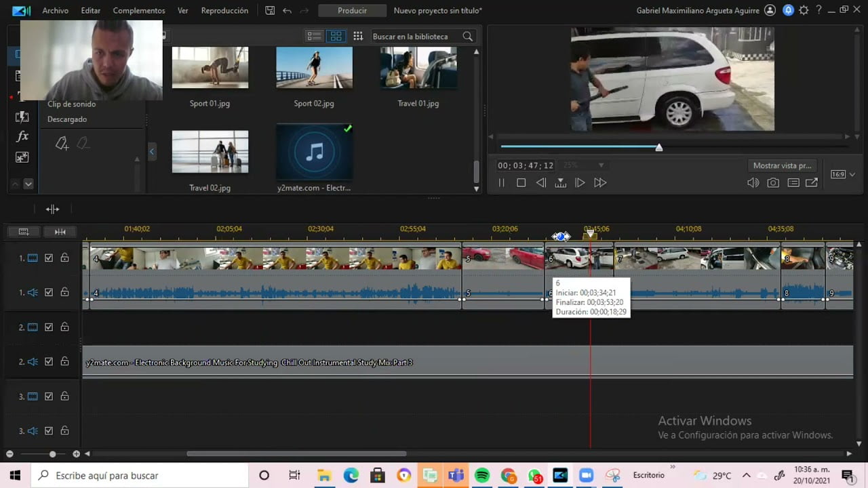
Task: Uncheck the video track 1 enable checkbox
Action: 49,258
